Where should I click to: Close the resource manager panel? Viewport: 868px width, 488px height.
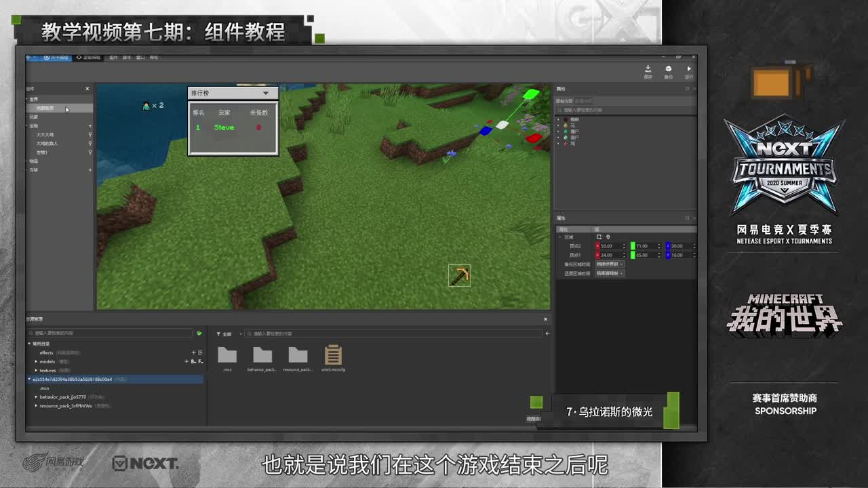coord(545,319)
